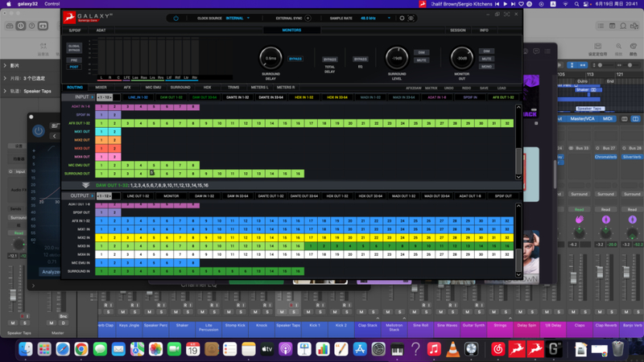Open OUTPUT channel range 1-12 selector

[x=109, y=195]
